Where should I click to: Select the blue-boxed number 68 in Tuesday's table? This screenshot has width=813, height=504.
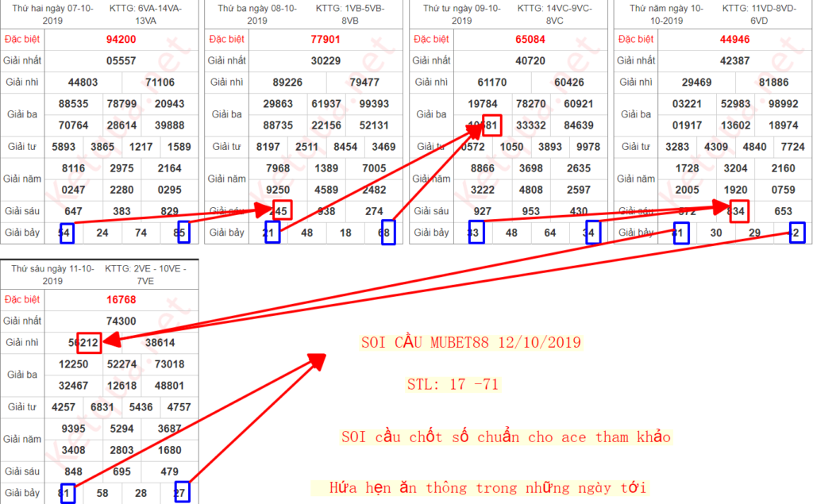point(387,233)
